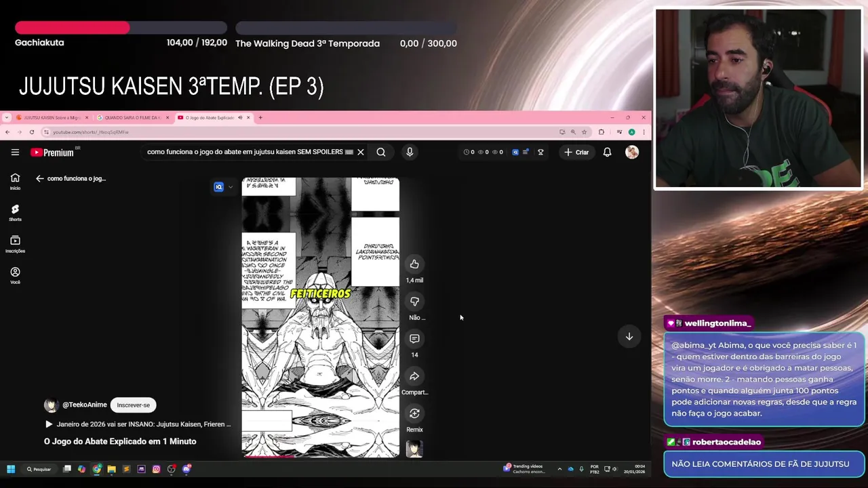The height and width of the screenshot is (488, 868).
Task: Click the Criar create button
Action: click(x=576, y=152)
